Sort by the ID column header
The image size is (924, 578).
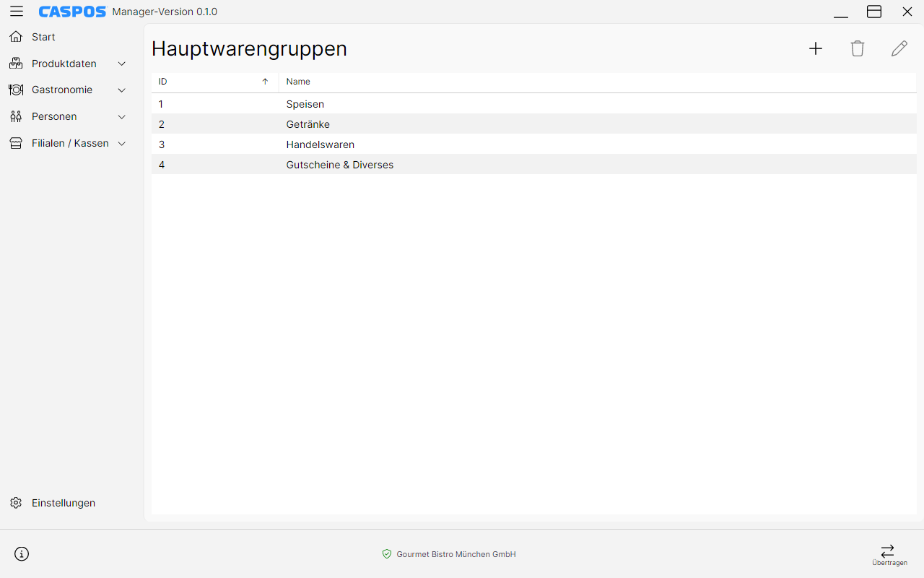215,82
